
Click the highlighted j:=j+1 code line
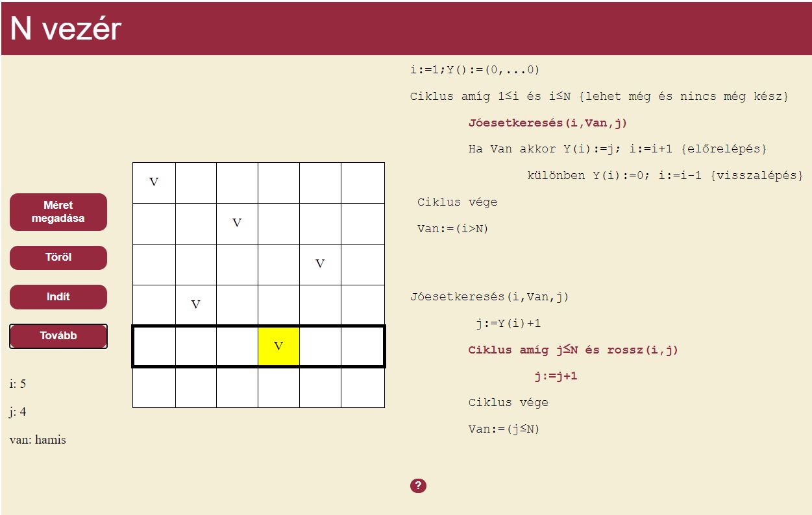click(x=556, y=376)
